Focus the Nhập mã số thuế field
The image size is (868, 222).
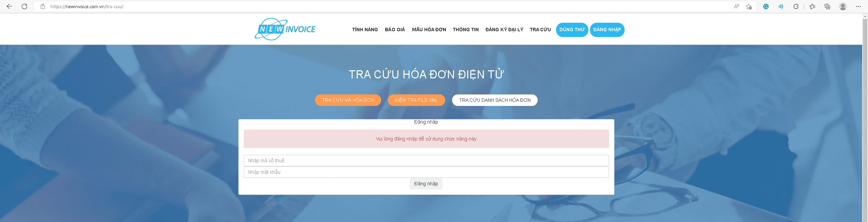tap(426, 161)
